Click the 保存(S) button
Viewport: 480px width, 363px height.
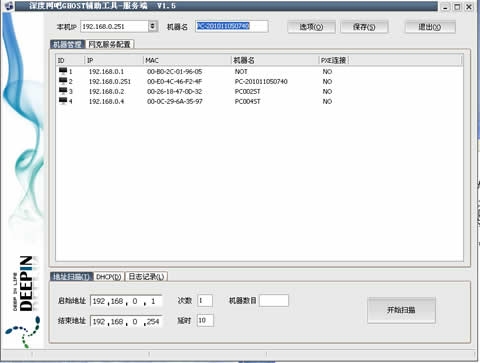coord(364,27)
